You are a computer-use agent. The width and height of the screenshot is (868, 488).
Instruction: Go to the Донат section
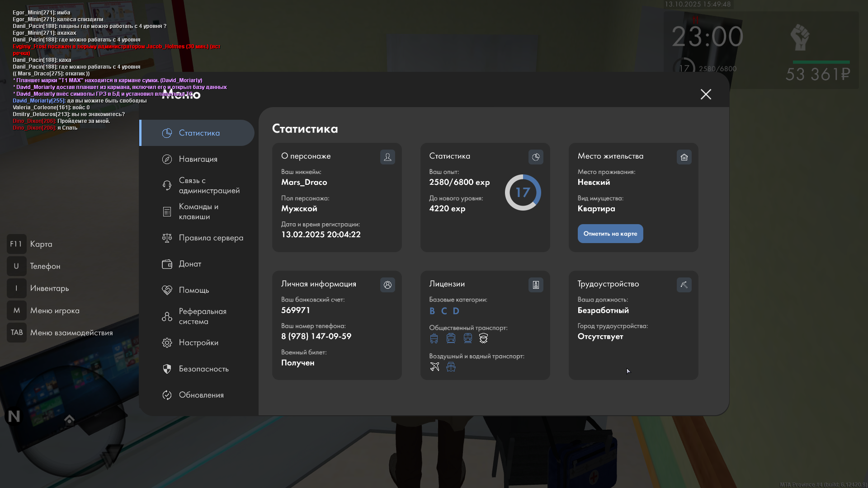point(190,264)
